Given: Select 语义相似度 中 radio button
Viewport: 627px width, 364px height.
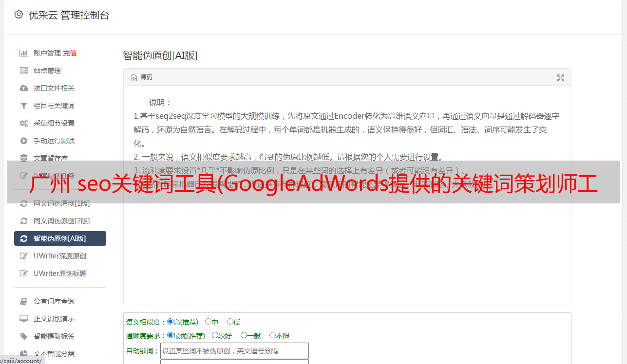Looking at the screenshot, I should [x=208, y=322].
